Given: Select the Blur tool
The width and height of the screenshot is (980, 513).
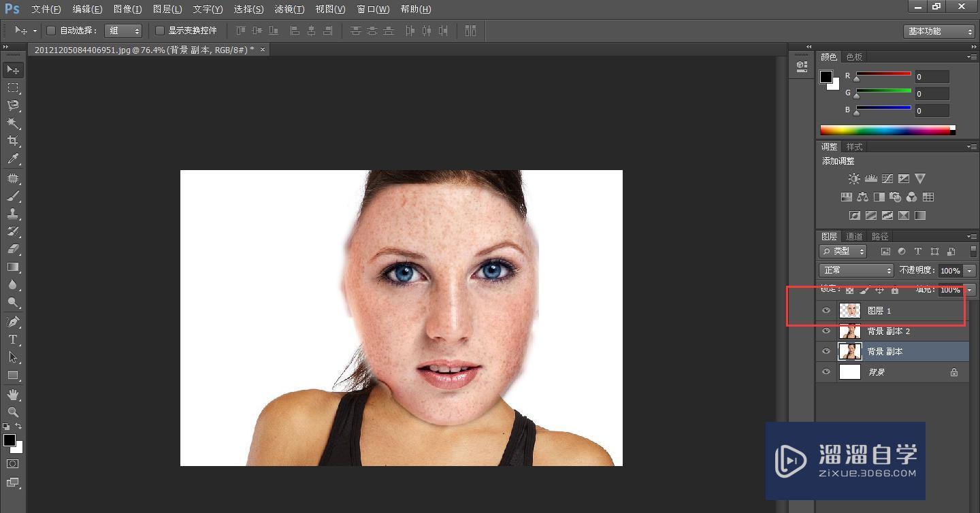Looking at the screenshot, I should pos(13,284).
